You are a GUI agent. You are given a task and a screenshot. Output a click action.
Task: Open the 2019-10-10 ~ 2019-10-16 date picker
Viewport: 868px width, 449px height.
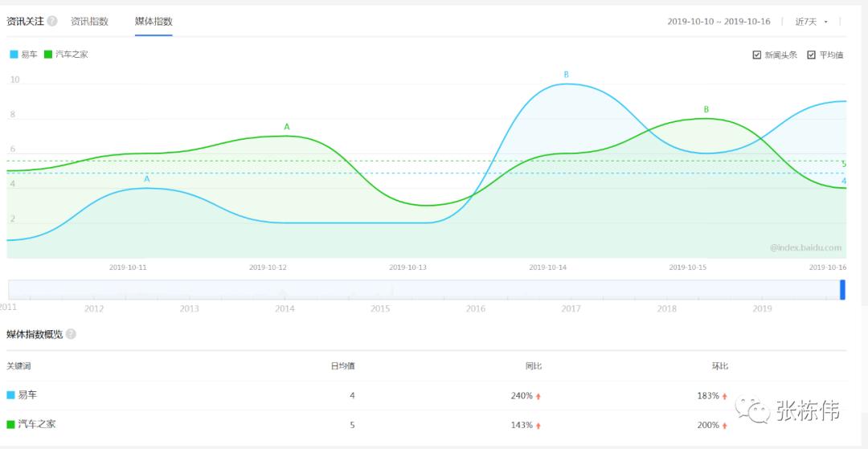(719, 22)
